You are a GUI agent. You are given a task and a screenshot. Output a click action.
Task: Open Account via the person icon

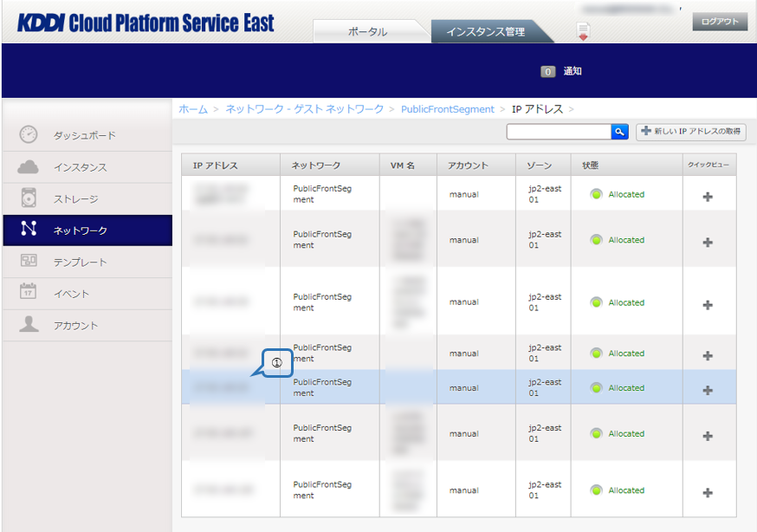(29, 324)
